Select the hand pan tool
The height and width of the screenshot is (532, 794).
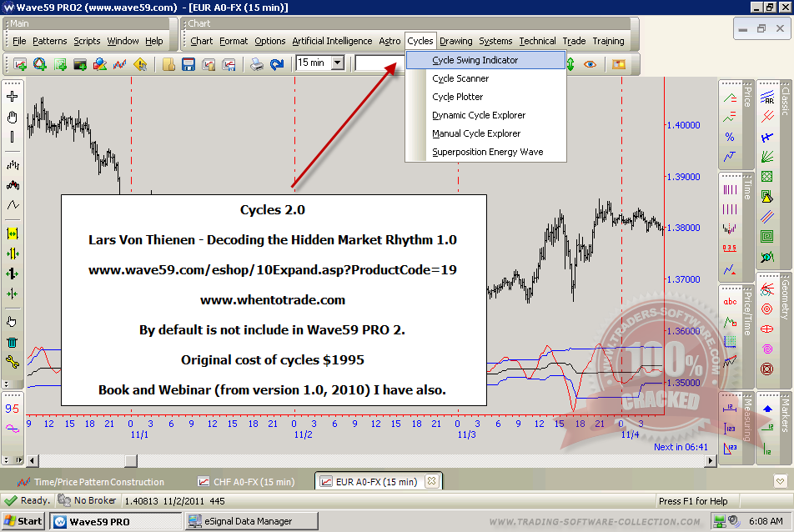(12, 117)
